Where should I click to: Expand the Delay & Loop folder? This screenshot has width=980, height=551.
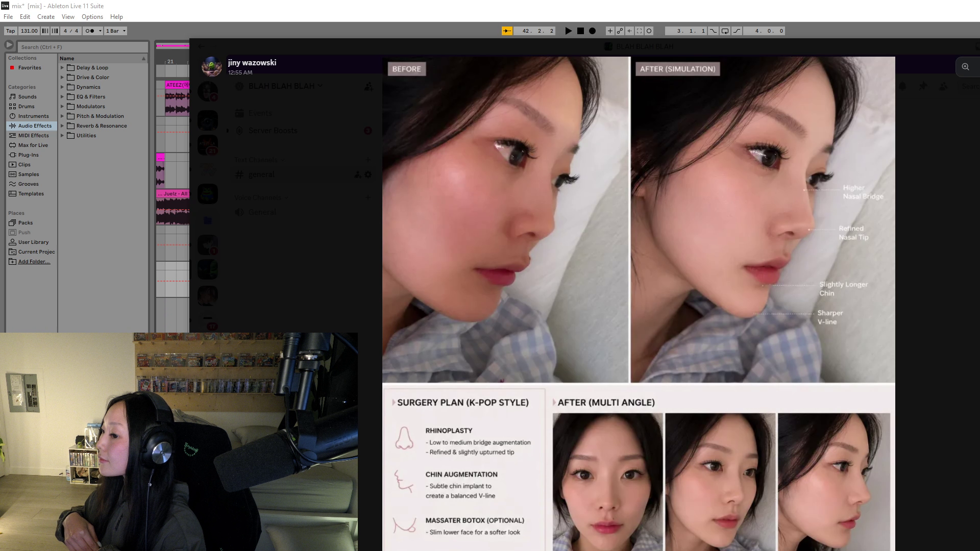tap(62, 68)
